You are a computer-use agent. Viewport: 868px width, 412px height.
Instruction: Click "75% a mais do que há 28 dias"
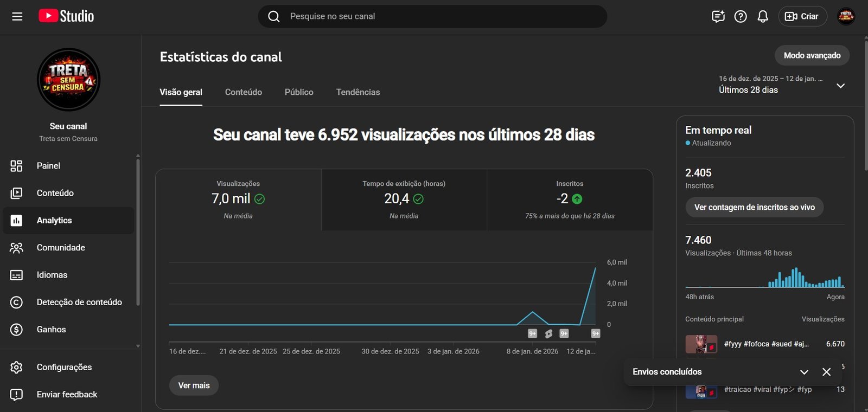click(x=570, y=216)
